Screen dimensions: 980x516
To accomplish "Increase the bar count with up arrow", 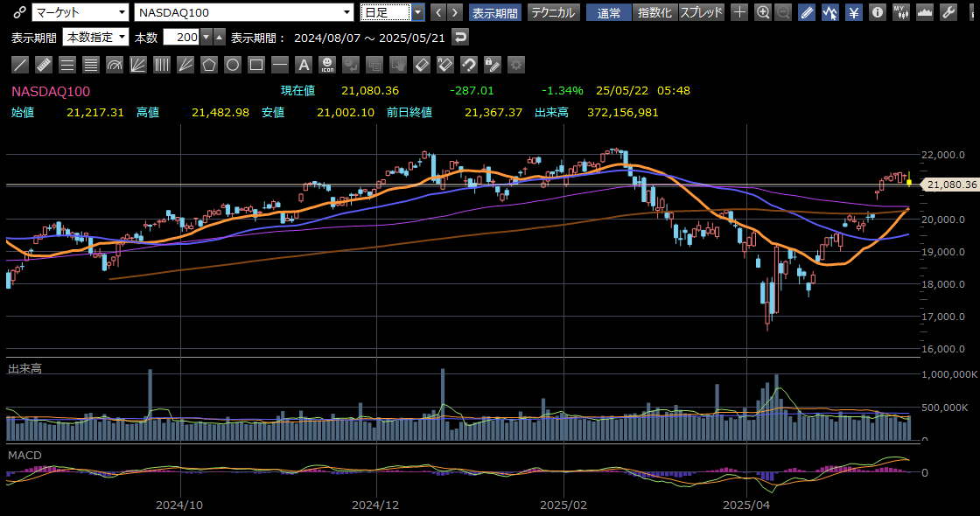I will (x=220, y=38).
